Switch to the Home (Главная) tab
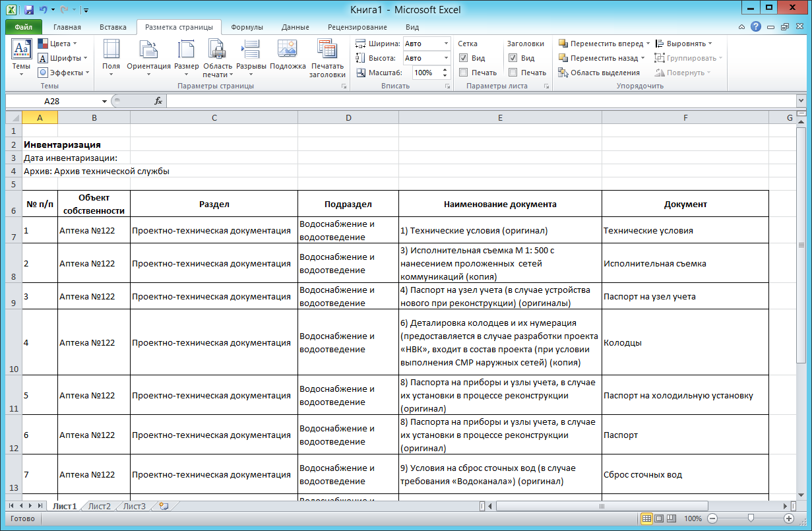The image size is (812, 531). [67, 27]
